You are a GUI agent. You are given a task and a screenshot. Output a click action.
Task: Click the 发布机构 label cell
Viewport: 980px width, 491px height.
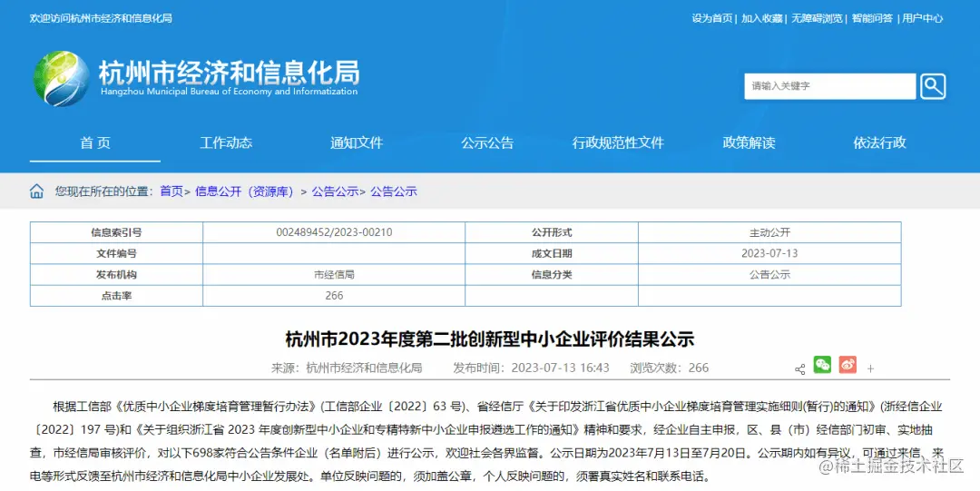[x=116, y=275]
